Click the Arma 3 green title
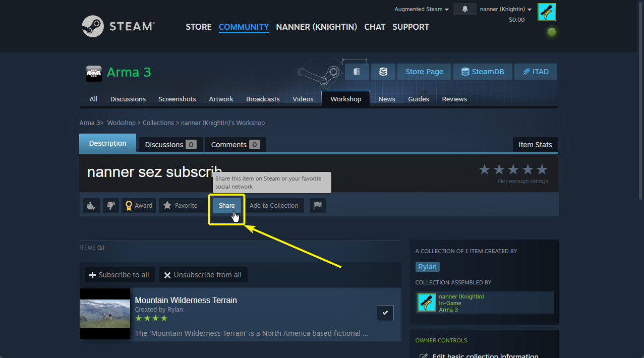The height and width of the screenshot is (358, 644). 129,72
